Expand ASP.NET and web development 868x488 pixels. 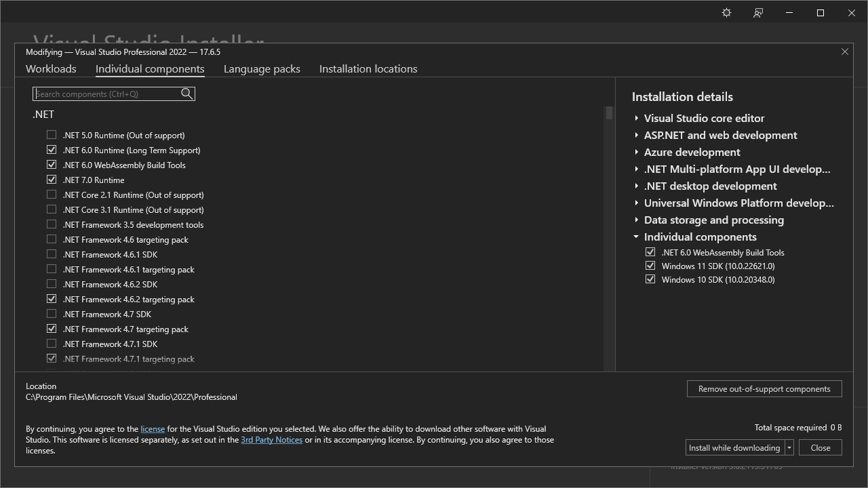click(x=636, y=135)
